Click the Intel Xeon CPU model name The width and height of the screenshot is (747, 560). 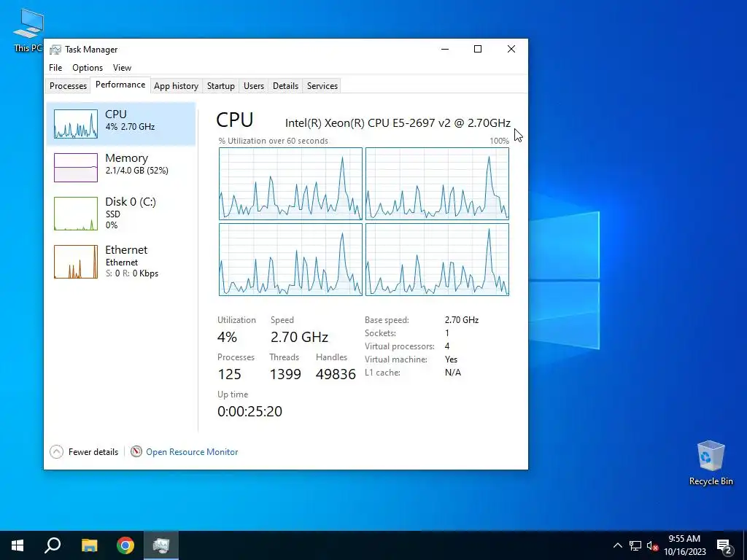click(x=398, y=122)
